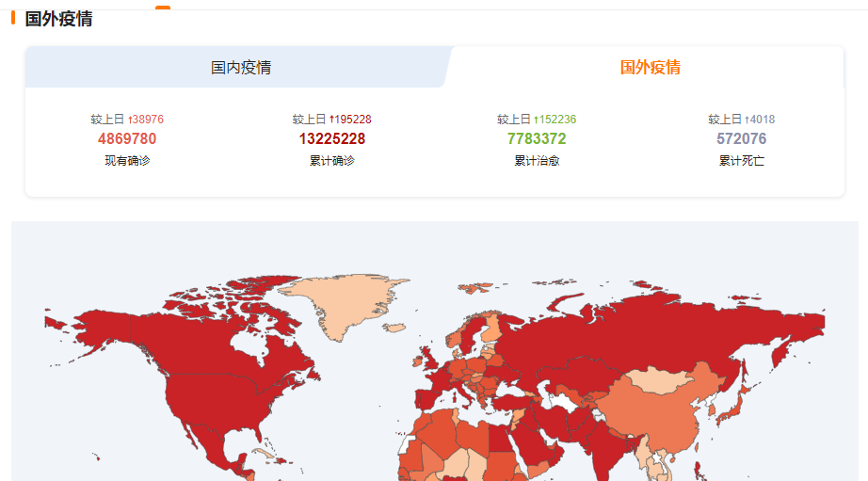
Task: Select Finland on the world map
Action: click(491, 329)
